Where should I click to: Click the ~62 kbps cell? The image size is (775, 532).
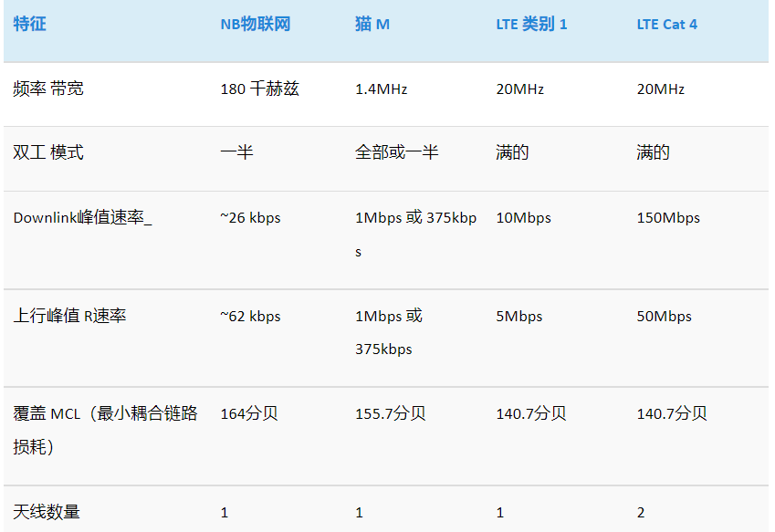click(250, 316)
